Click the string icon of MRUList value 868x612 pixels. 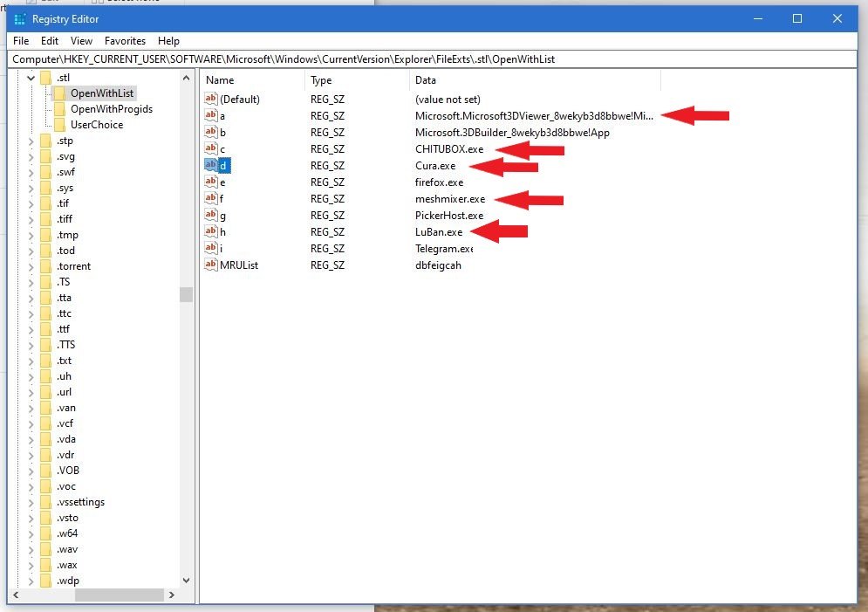(211, 265)
